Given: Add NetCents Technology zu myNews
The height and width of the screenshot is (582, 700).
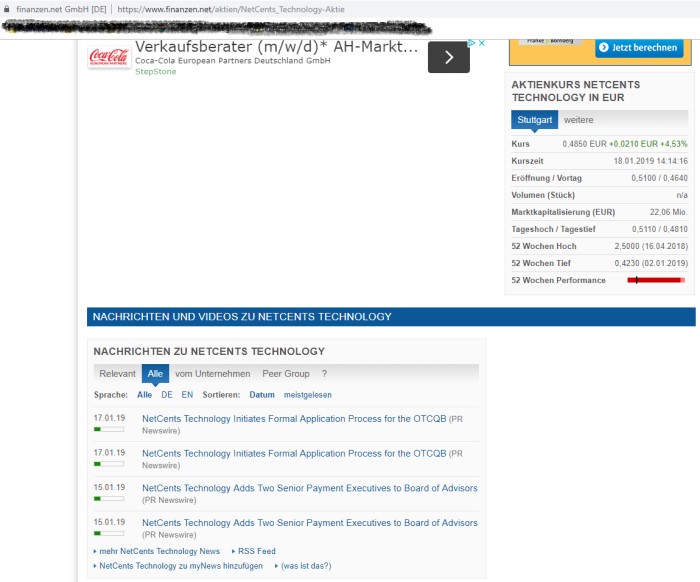Looking at the screenshot, I should coord(181,566).
